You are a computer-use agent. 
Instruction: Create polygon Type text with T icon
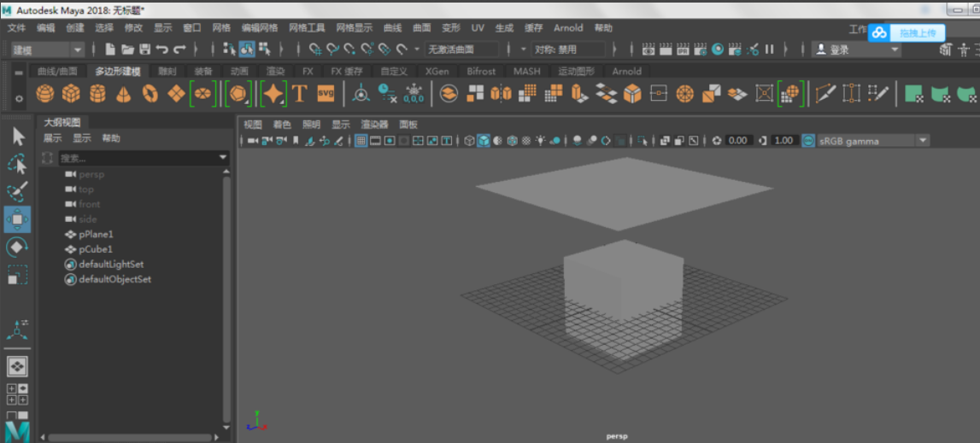300,94
